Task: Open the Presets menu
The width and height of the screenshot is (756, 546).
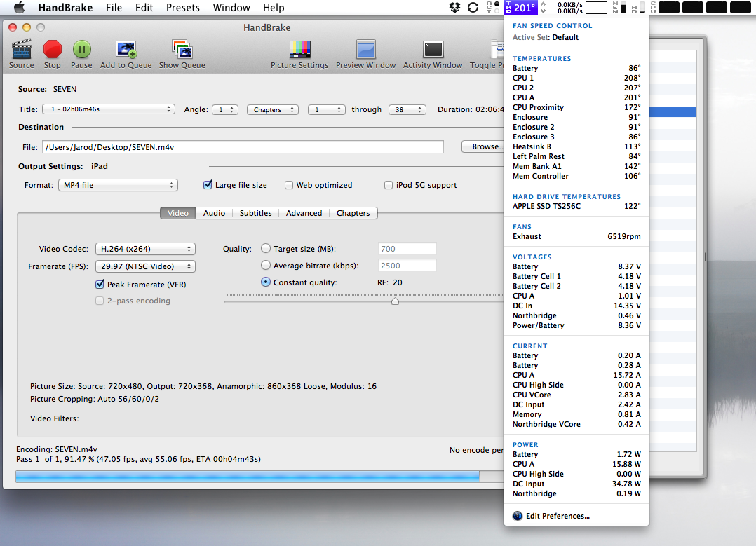Action: pyautogui.click(x=183, y=7)
